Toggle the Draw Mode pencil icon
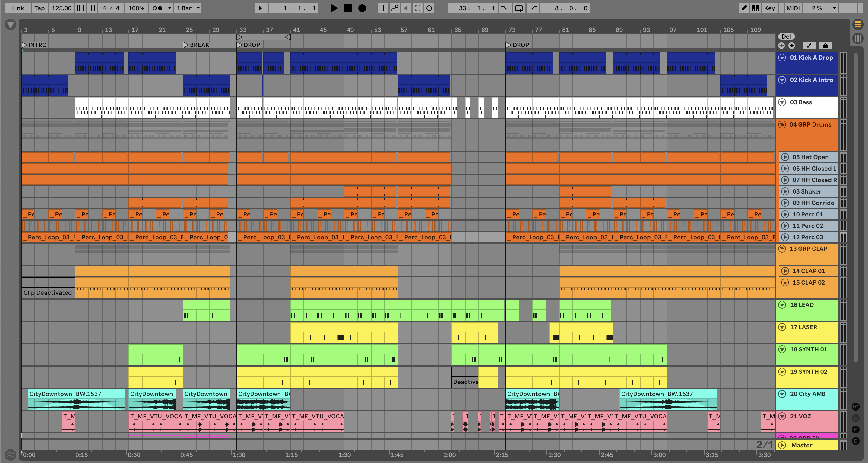 (744, 8)
